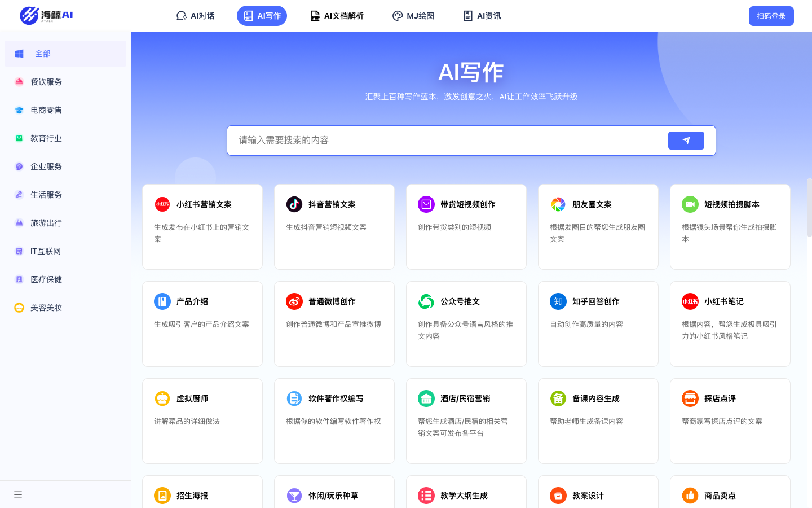This screenshot has height=508, width=812.
Task: Click the 虚拟厨师 chef hat icon
Action: [162, 398]
